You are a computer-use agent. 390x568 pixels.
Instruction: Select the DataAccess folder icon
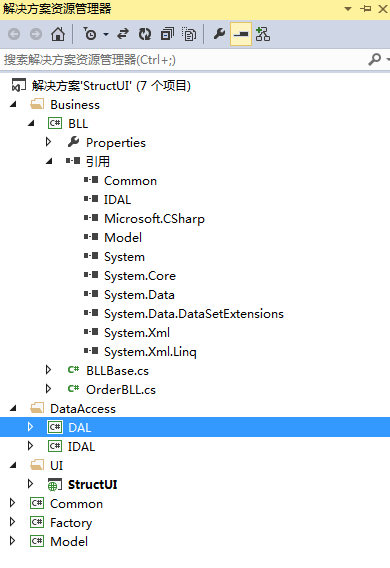coord(37,408)
